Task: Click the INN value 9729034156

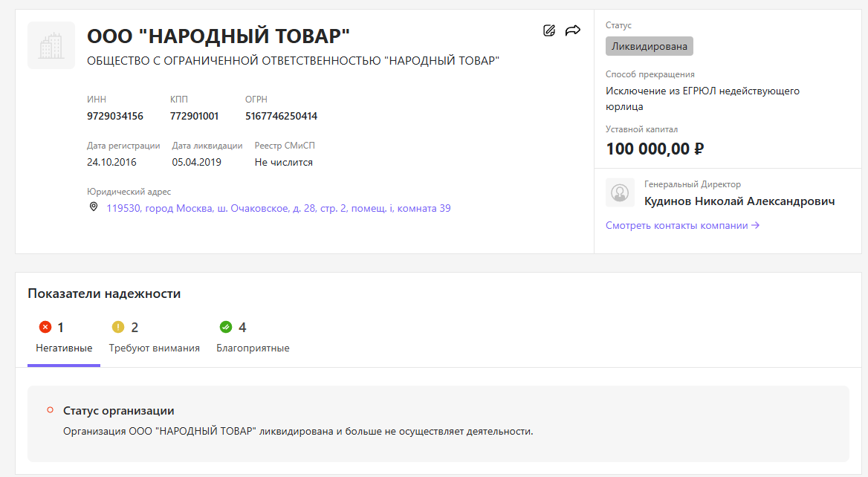Action: click(115, 116)
